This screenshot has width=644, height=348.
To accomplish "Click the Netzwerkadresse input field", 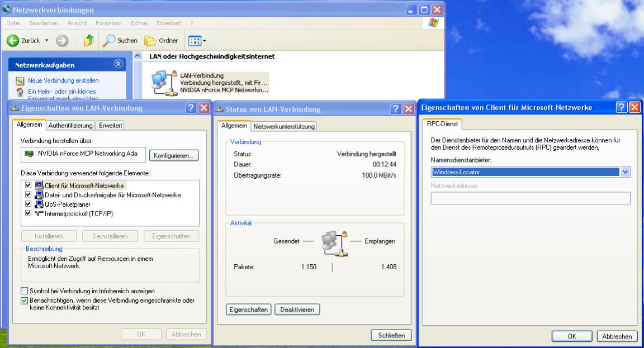I will (x=530, y=198).
